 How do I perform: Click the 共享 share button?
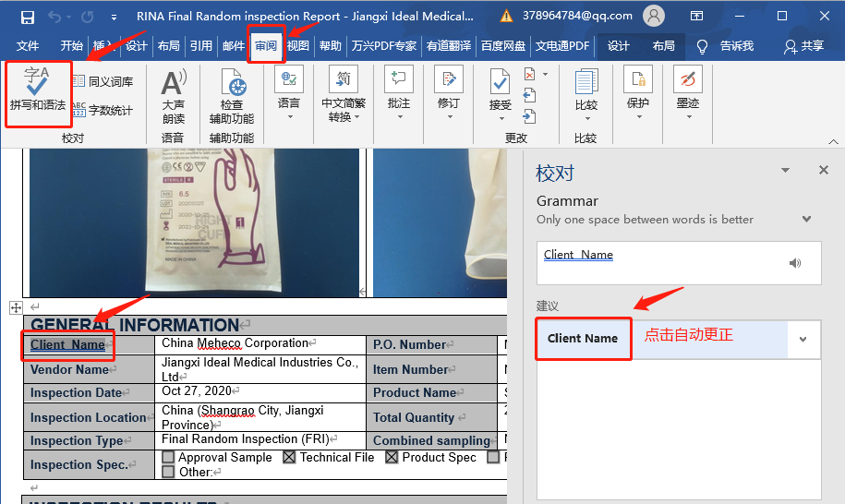click(x=804, y=46)
